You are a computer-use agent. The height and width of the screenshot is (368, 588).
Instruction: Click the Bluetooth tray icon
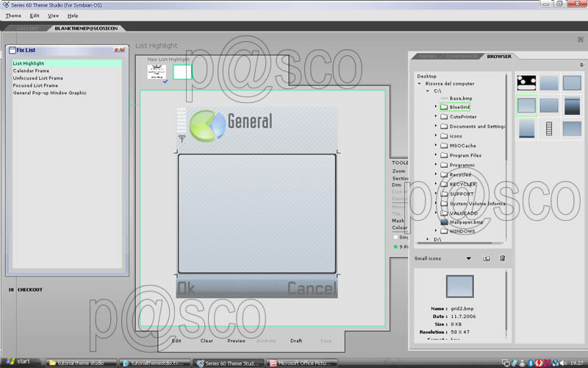coord(531,363)
